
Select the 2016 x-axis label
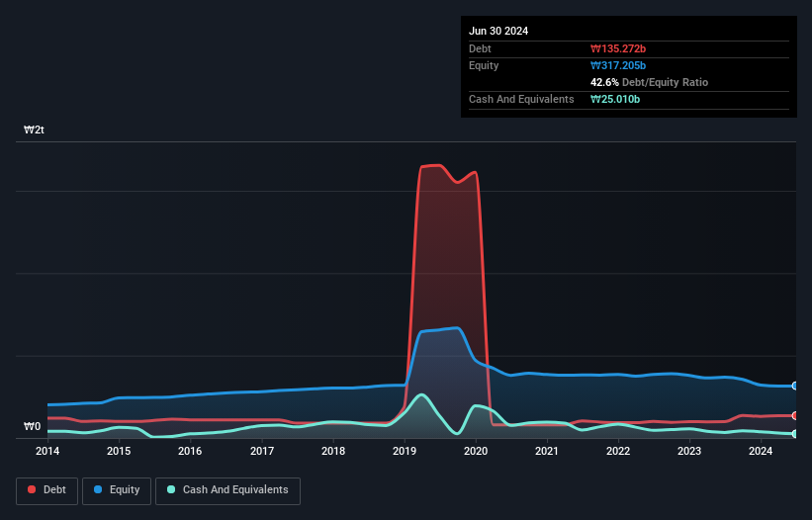[190, 451]
